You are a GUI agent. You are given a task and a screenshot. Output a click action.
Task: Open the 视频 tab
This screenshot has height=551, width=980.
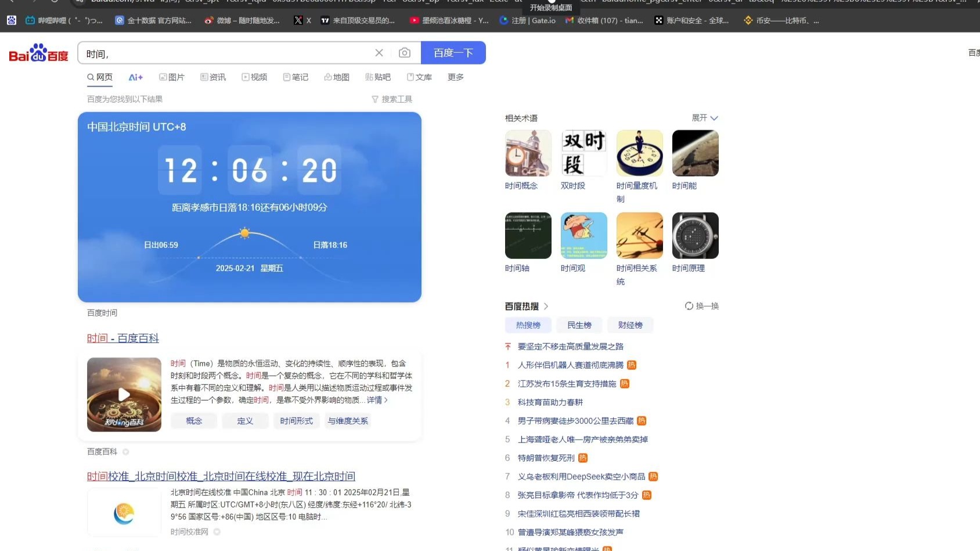[254, 77]
